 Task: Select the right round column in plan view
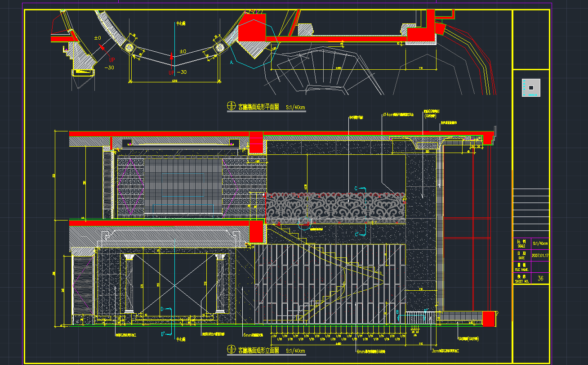coord(219,47)
